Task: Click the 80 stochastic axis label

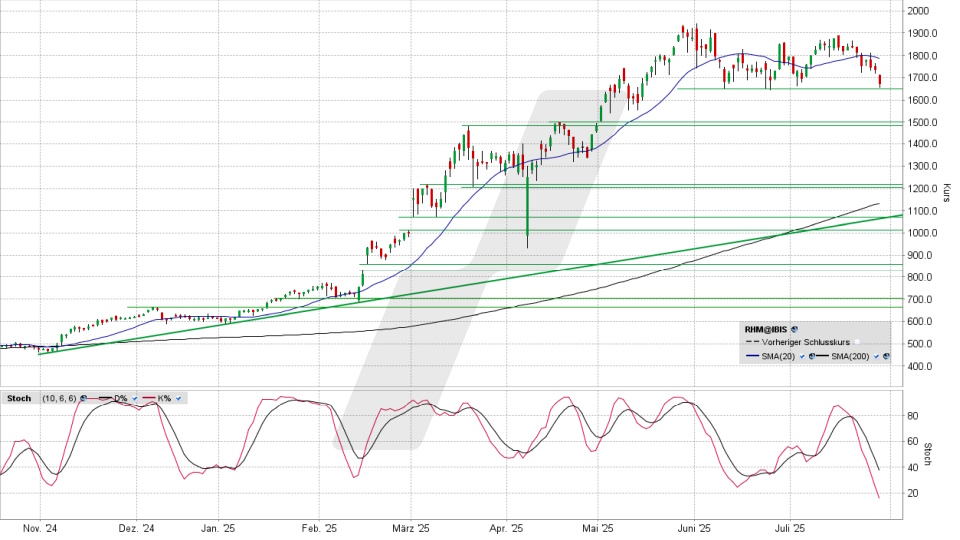Action: 913,416
